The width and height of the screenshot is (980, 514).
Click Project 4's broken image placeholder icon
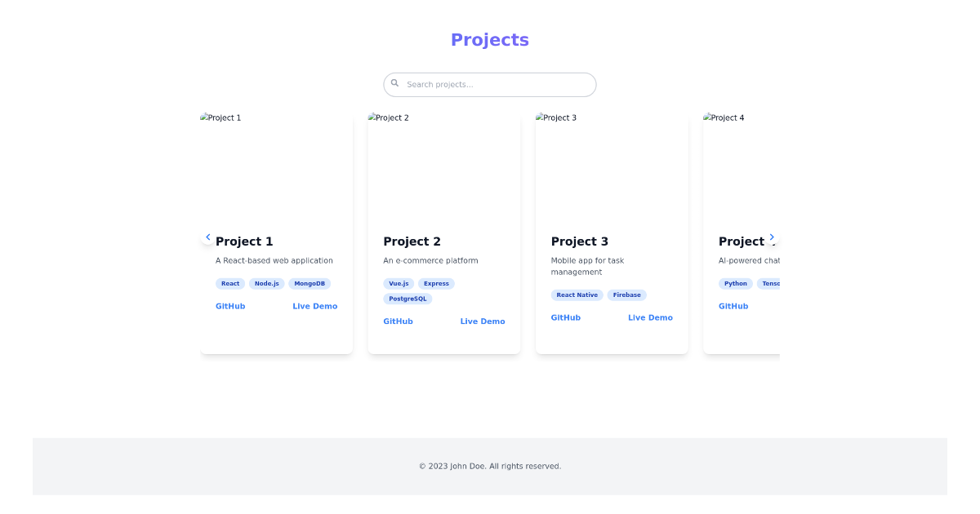(x=707, y=117)
